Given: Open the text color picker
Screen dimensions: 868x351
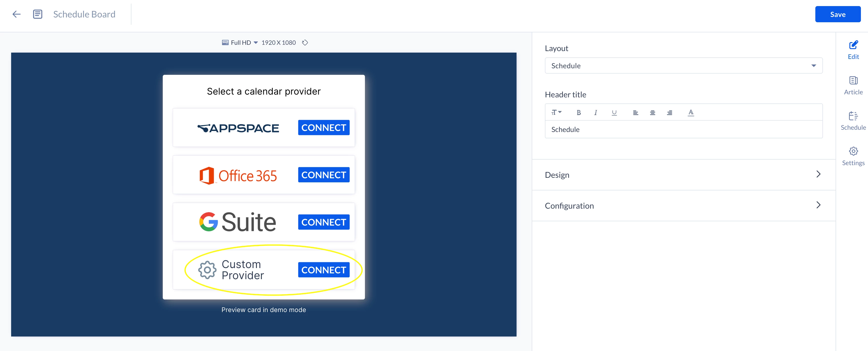Looking at the screenshot, I should click(x=691, y=113).
